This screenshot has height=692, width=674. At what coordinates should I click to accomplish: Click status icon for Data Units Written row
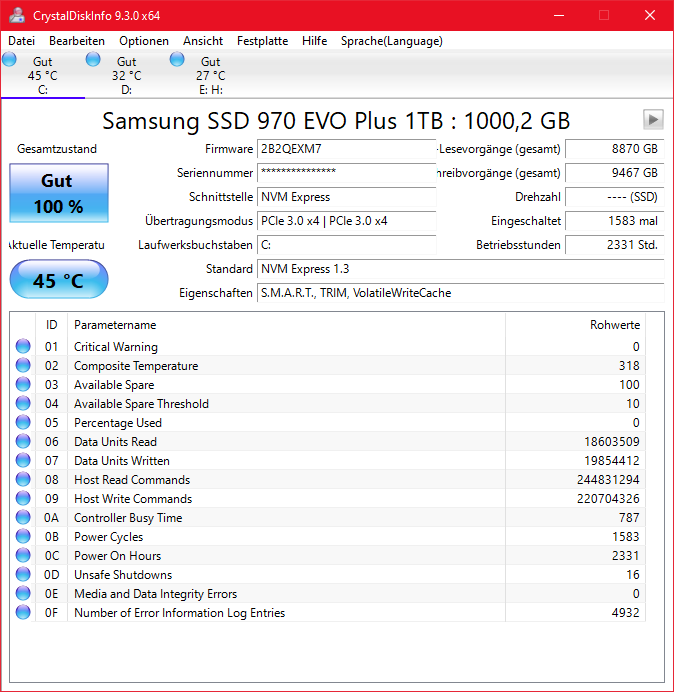tap(23, 460)
